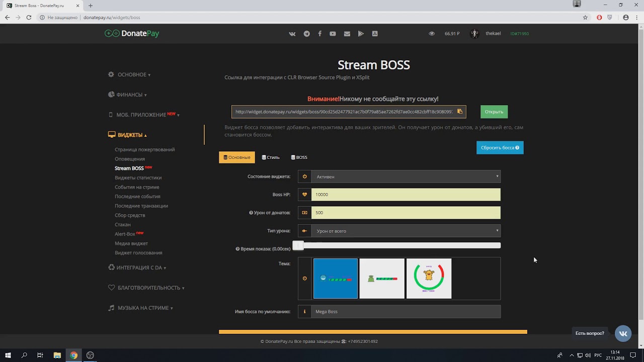Click the Boss HP input field
This screenshot has width=644, height=362.
tap(406, 195)
